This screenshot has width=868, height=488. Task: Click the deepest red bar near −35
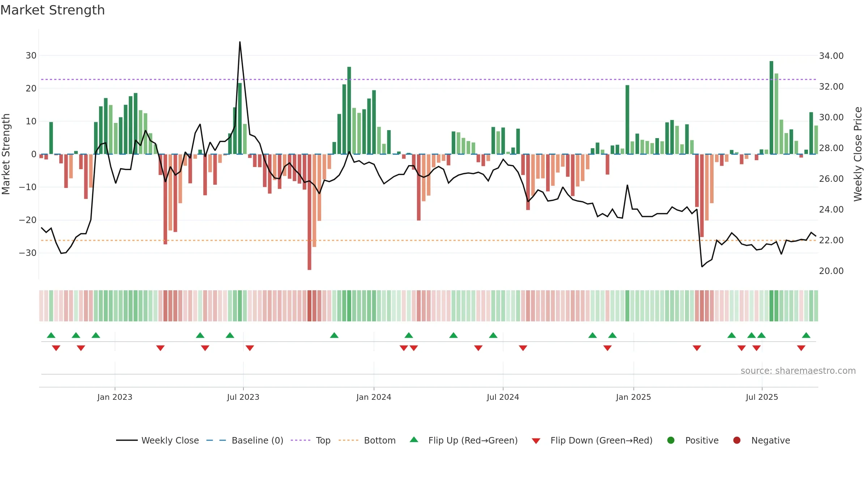tap(309, 212)
